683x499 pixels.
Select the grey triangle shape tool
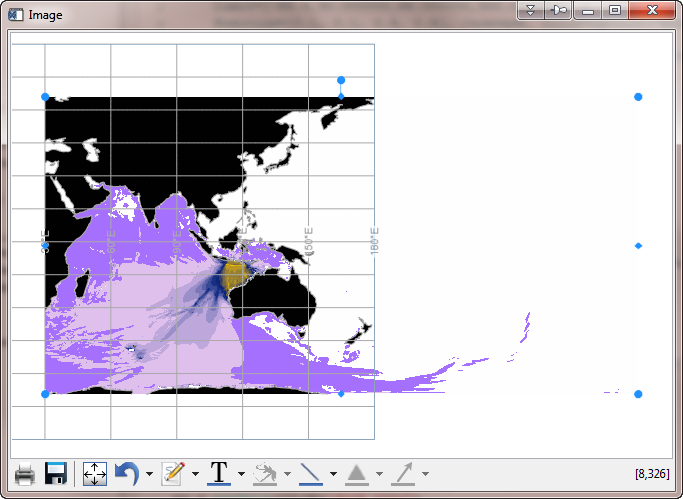coord(357,475)
